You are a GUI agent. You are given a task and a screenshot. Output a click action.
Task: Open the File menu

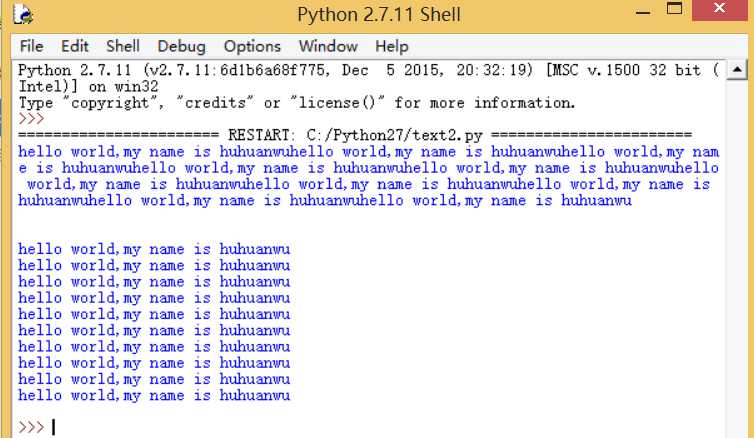pos(32,47)
